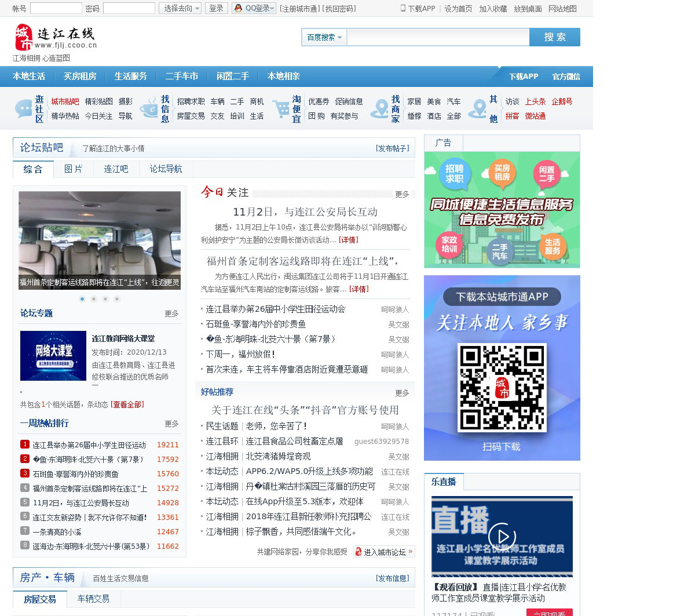Click 更多 next to 今日关注

coord(402,194)
